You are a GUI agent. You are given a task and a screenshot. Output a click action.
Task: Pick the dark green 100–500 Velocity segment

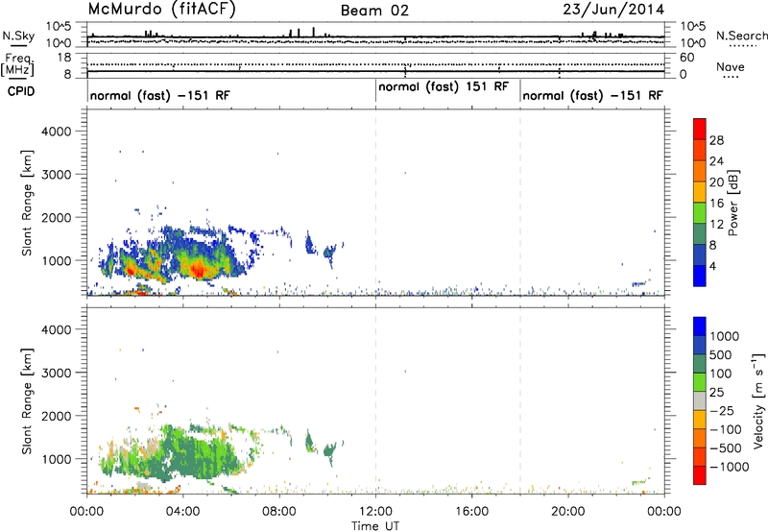point(700,364)
